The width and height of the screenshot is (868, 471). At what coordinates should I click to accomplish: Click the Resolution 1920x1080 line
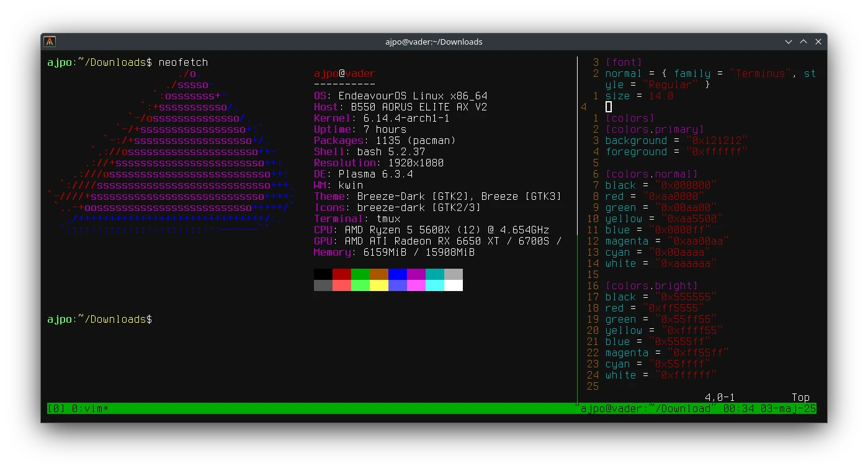(379, 163)
